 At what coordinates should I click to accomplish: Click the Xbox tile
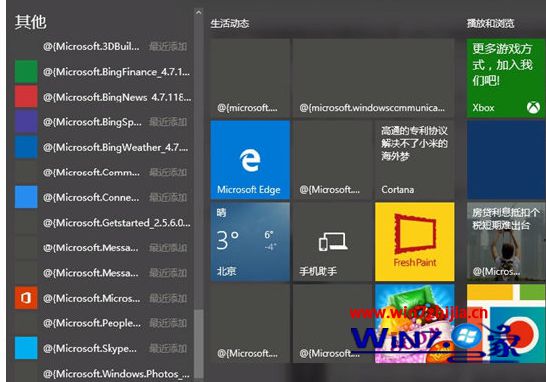pyautogui.click(x=506, y=78)
